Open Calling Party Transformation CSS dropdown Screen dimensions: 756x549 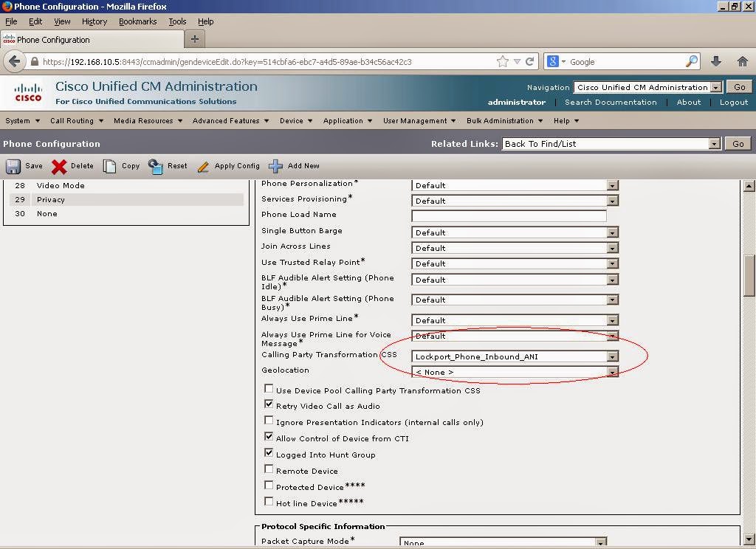pos(515,356)
